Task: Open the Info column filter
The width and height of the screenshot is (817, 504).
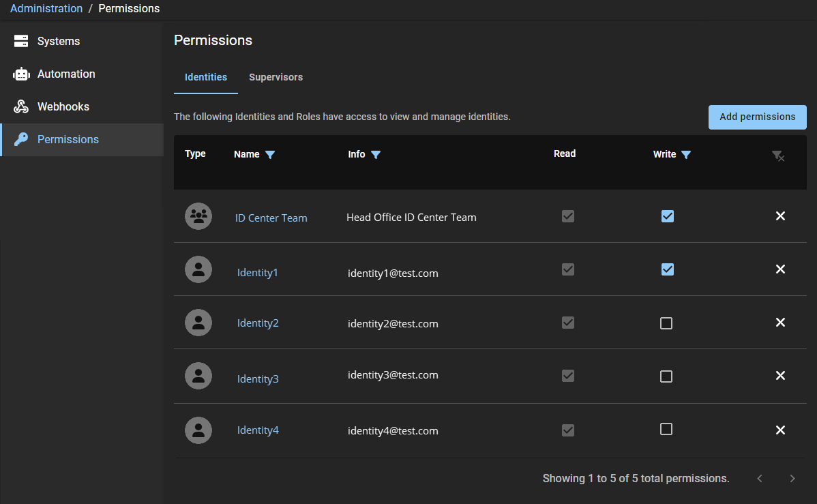Action: [x=376, y=154]
